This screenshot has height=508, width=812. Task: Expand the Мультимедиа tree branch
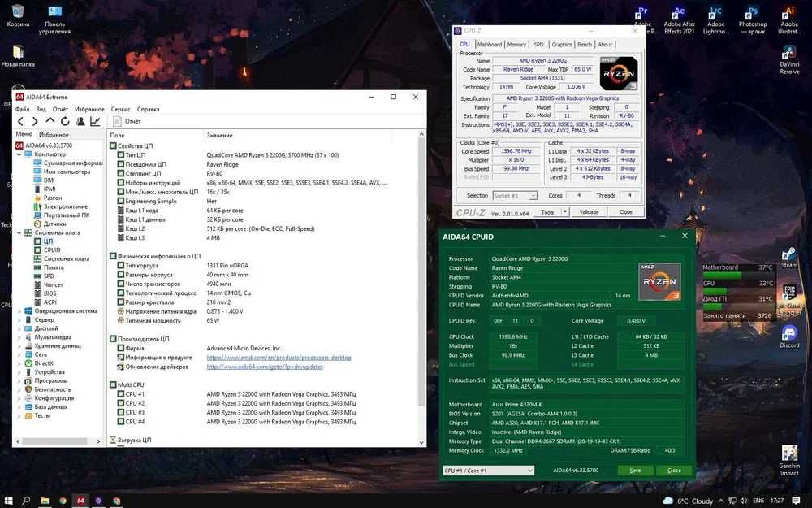tap(19, 337)
